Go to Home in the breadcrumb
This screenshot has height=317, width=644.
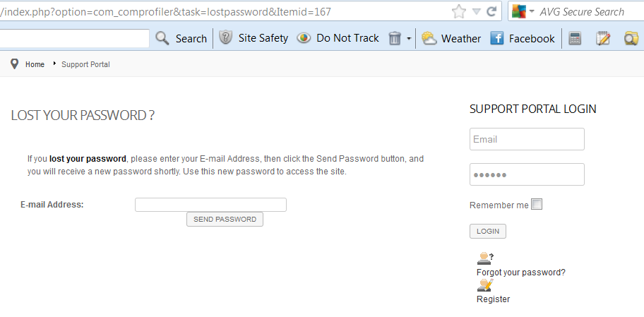[x=35, y=64]
